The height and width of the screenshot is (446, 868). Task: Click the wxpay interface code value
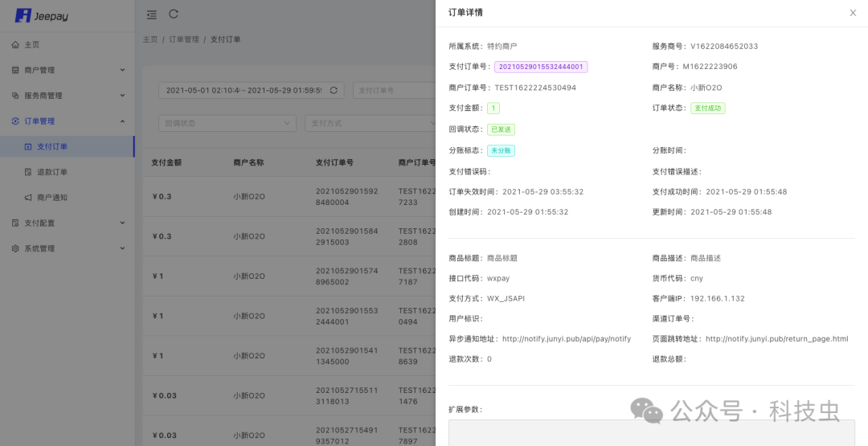pyautogui.click(x=498, y=278)
